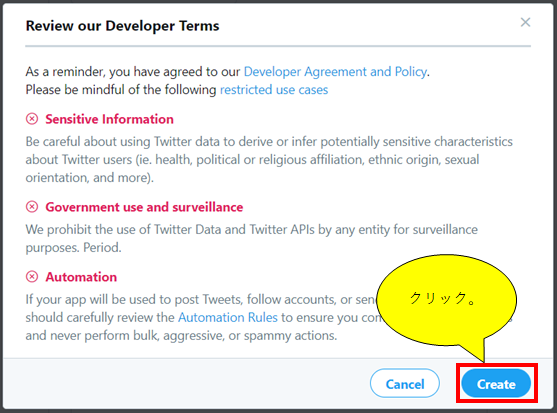
Task: Select the Sensitive Information heading
Action: (109, 119)
